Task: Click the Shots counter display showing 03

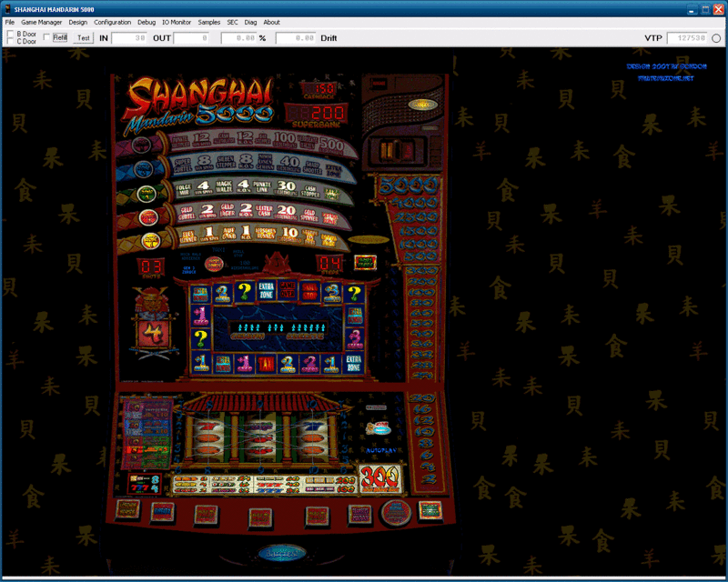Action: point(151,266)
